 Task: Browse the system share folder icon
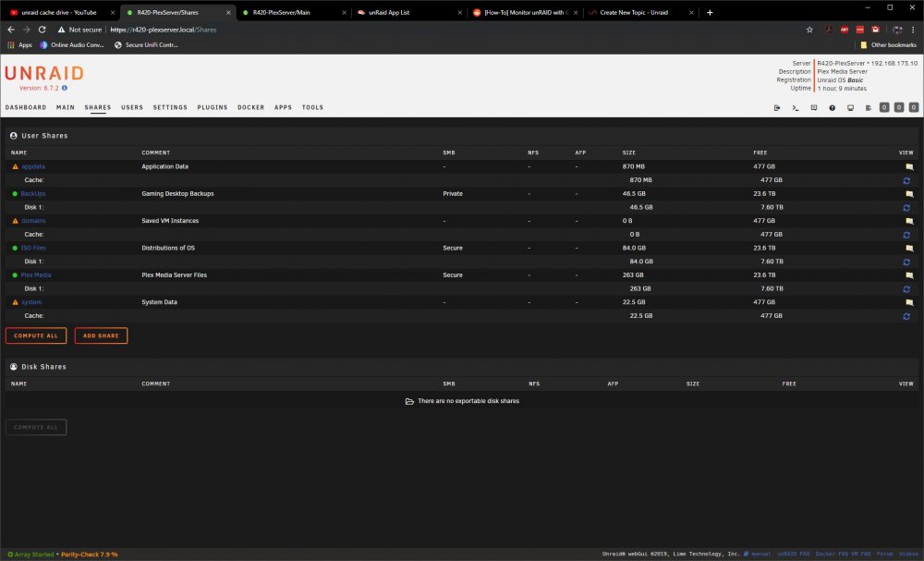(909, 302)
